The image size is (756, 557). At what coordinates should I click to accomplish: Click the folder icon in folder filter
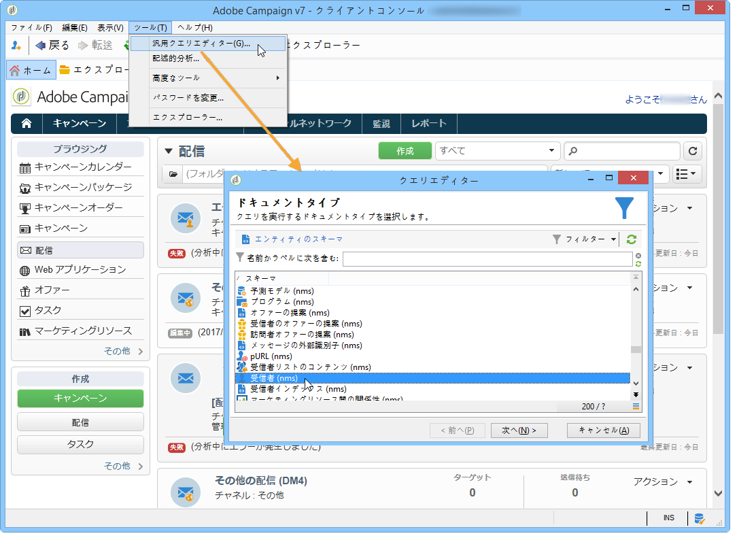point(173,174)
